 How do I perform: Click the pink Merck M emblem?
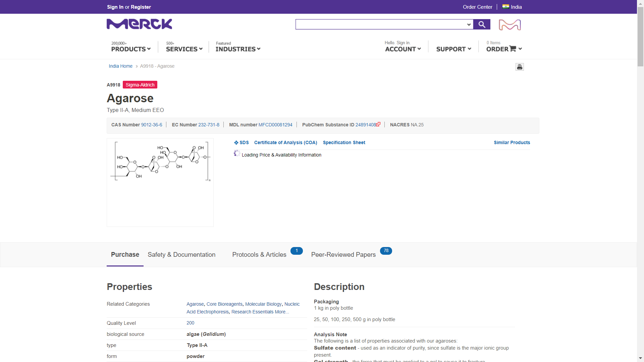tap(510, 24)
